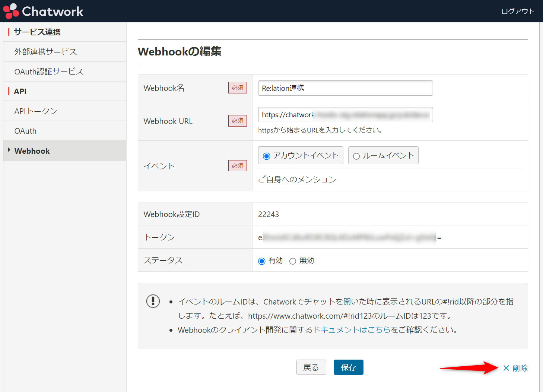Click the Chatwork logo

point(43,11)
